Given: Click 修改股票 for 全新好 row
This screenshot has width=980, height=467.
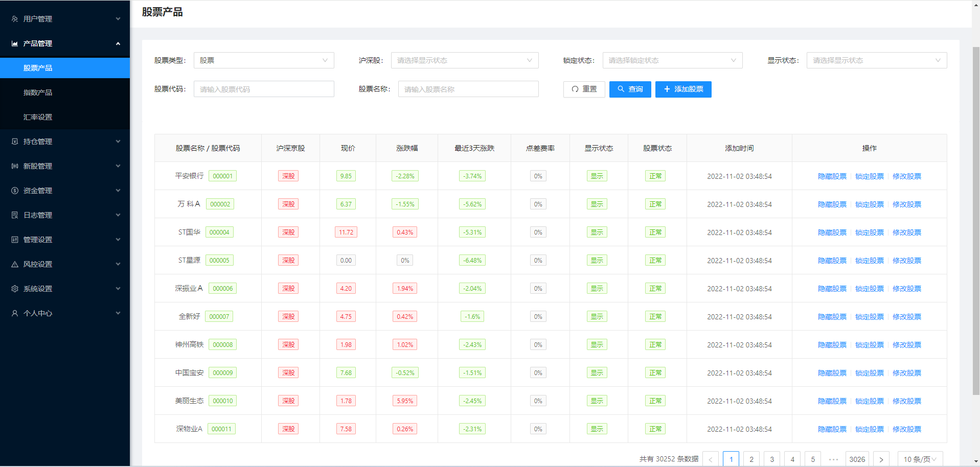Looking at the screenshot, I should click(906, 317).
